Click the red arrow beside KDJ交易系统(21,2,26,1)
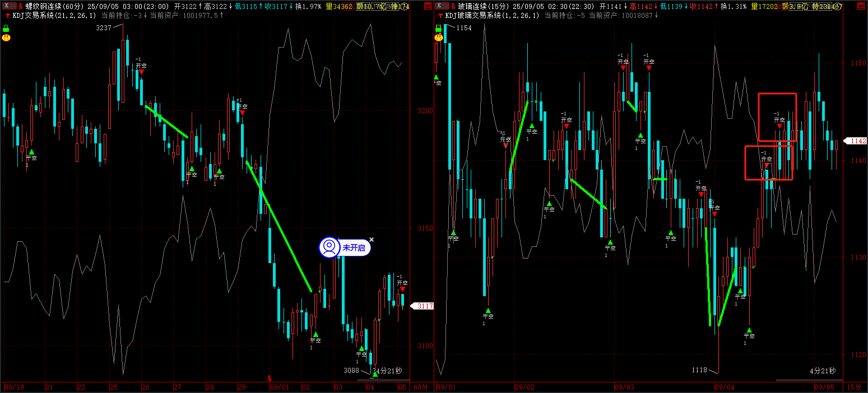This screenshot has height=393, width=868. click(7, 16)
